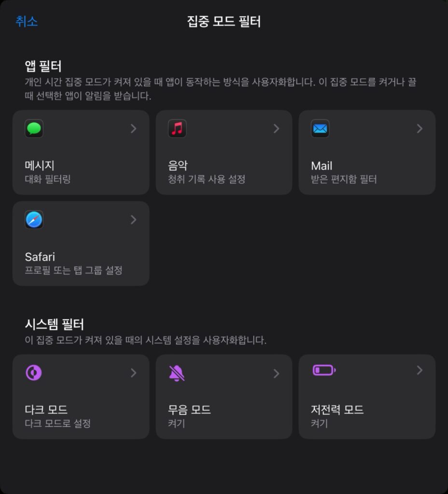
Task: Open the chevron on the 메시지 card
Action: (x=133, y=128)
